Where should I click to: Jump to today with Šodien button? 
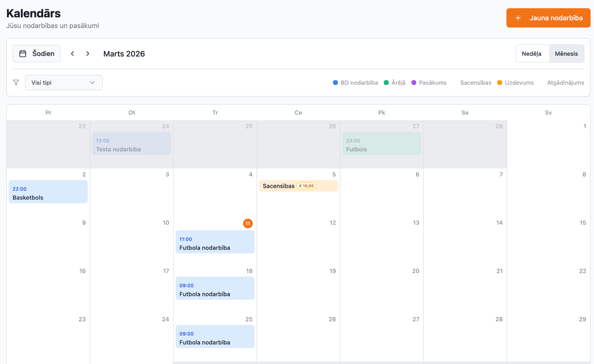coord(37,53)
